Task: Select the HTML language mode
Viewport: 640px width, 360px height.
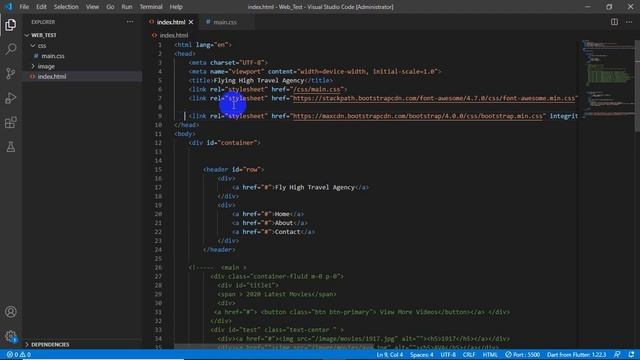Action: pyautogui.click(x=490, y=355)
